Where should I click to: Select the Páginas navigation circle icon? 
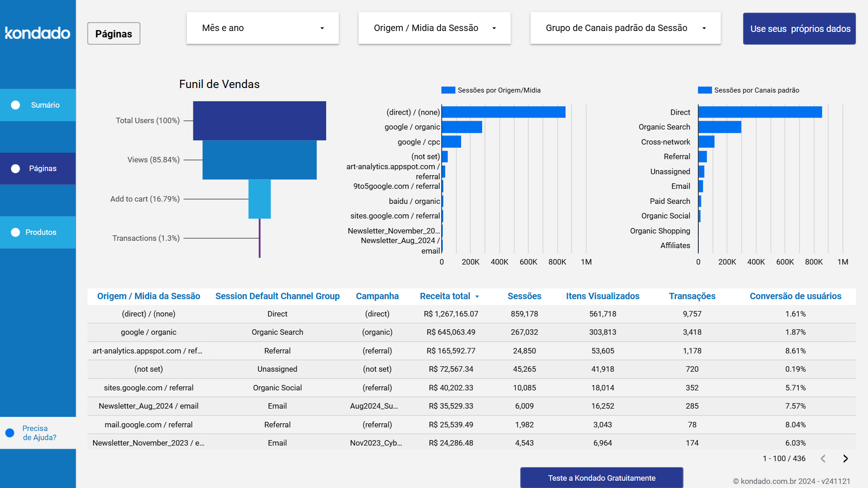(x=16, y=168)
